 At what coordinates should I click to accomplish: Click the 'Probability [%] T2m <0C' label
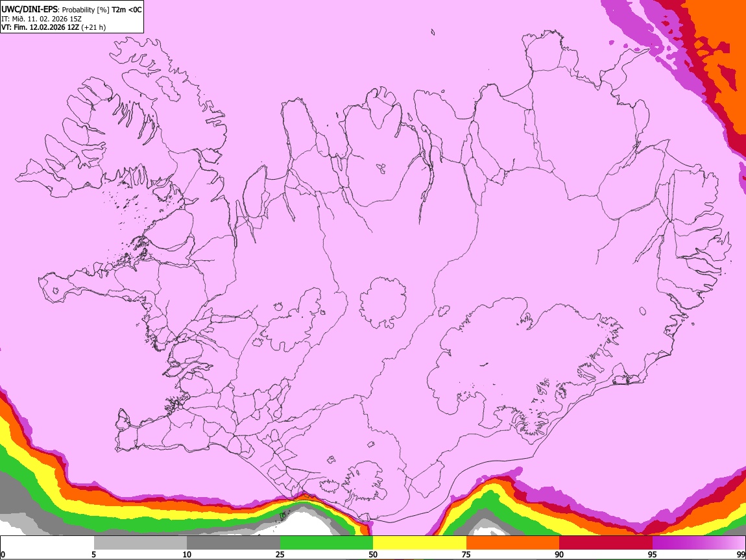tap(102, 10)
